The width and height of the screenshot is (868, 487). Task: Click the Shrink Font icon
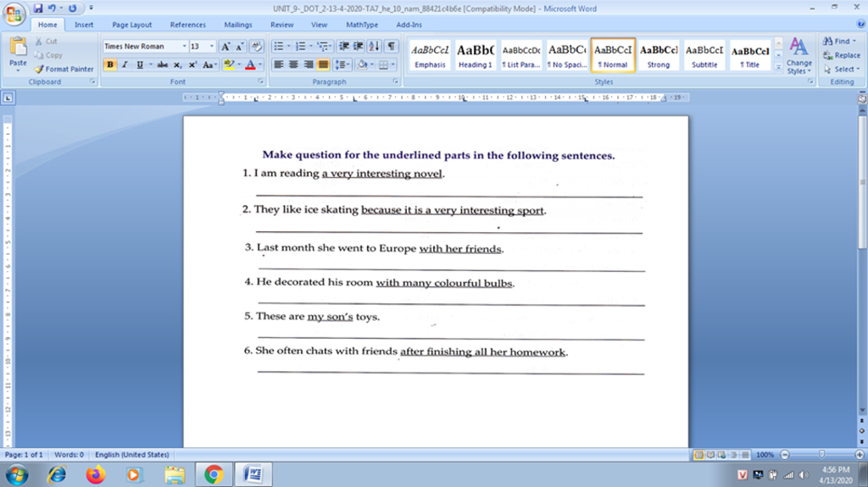click(240, 47)
